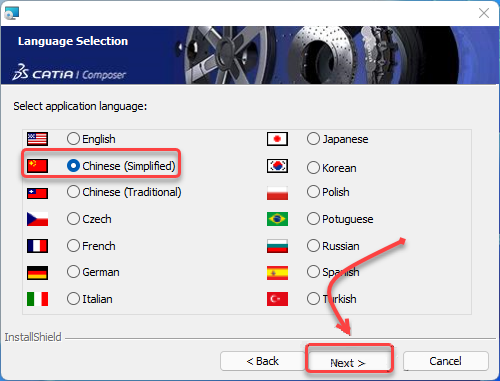Click the French flag icon
This screenshot has height=381, width=500.
[x=37, y=246]
